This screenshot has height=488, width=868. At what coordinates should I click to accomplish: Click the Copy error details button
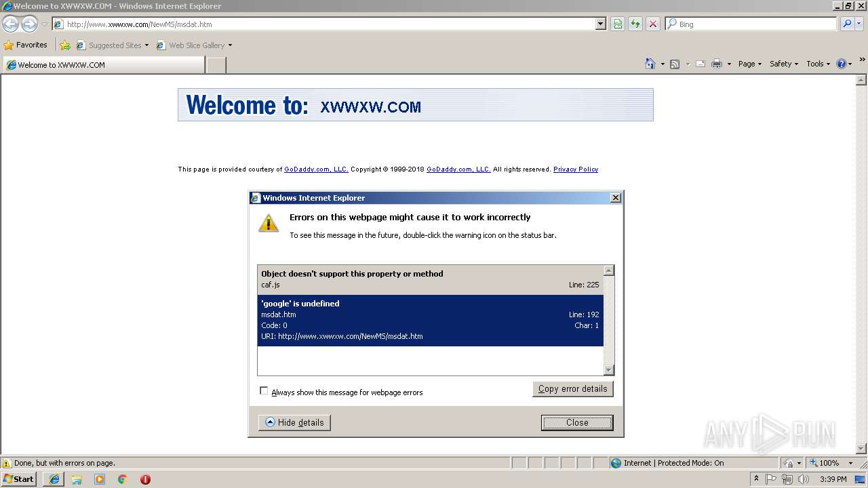pyautogui.click(x=572, y=389)
